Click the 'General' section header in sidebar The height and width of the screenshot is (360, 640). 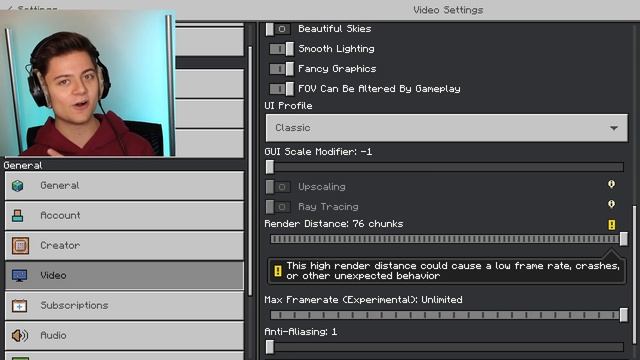(23, 165)
